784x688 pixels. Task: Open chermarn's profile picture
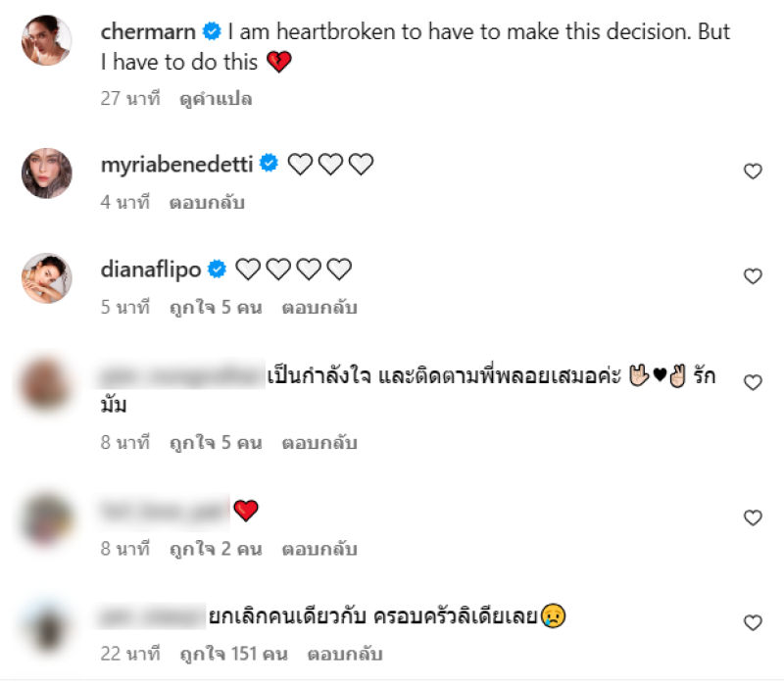click(46, 41)
